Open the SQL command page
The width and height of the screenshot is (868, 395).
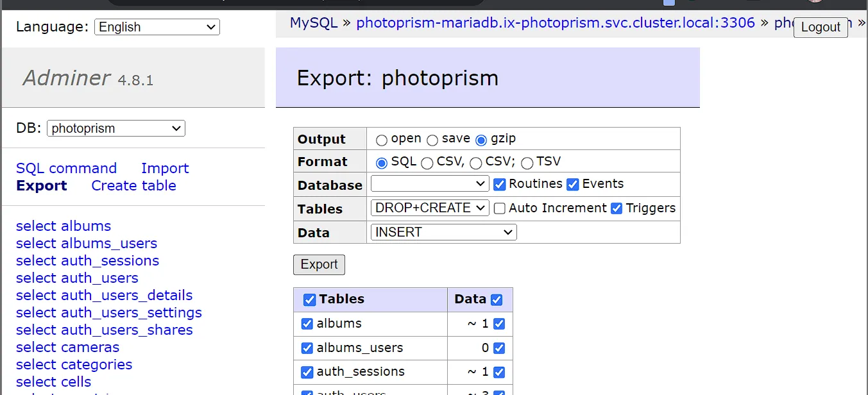click(x=66, y=168)
